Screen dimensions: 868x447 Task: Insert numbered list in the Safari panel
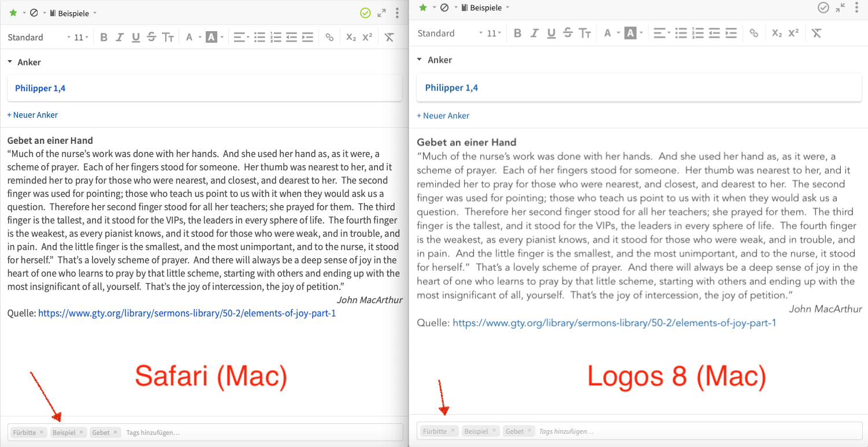pos(276,38)
